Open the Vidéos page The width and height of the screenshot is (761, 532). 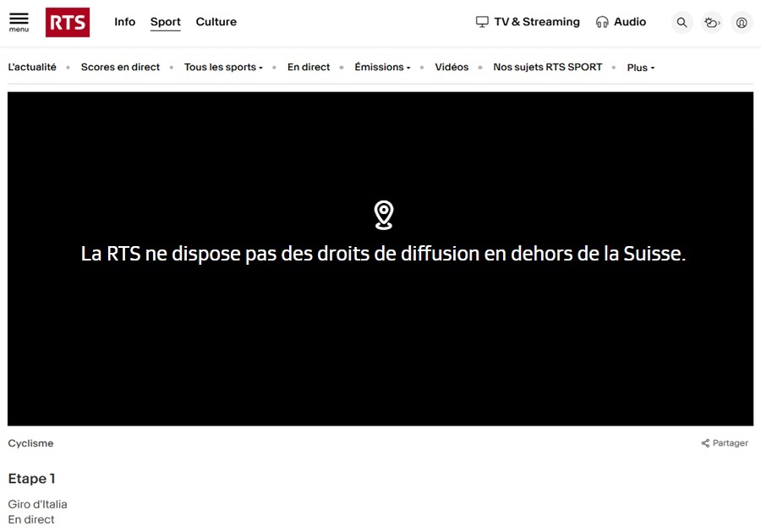[x=452, y=67]
